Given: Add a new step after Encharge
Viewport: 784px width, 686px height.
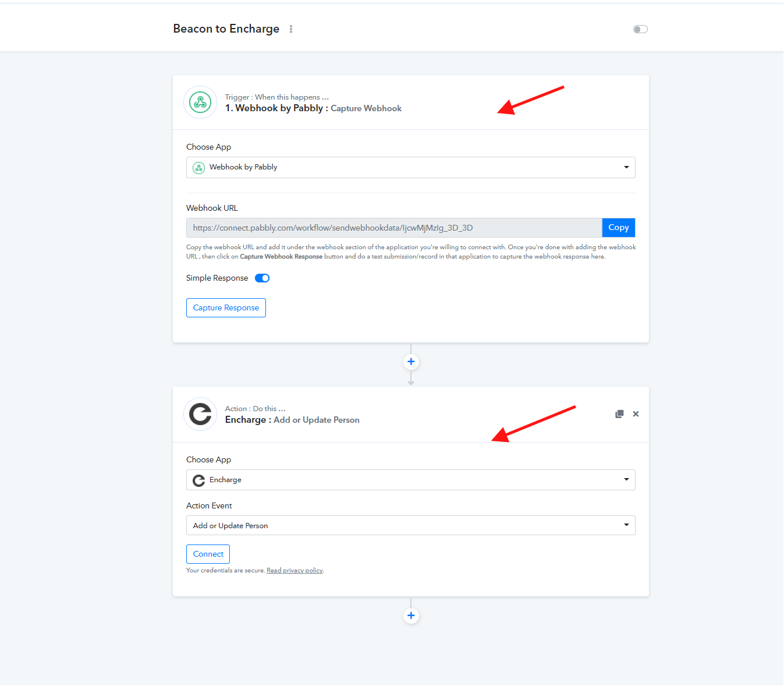Looking at the screenshot, I should 411,616.
